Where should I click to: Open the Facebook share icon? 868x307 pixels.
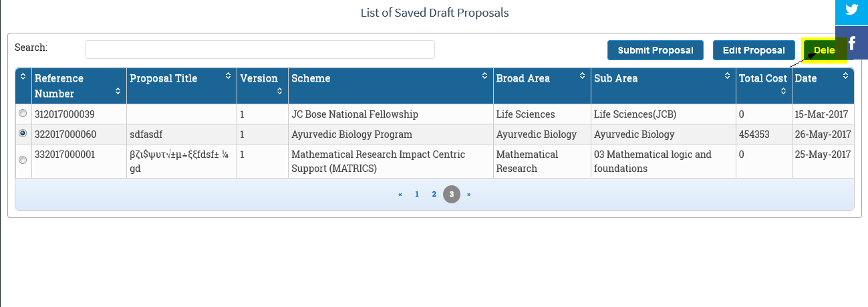click(852, 43)
